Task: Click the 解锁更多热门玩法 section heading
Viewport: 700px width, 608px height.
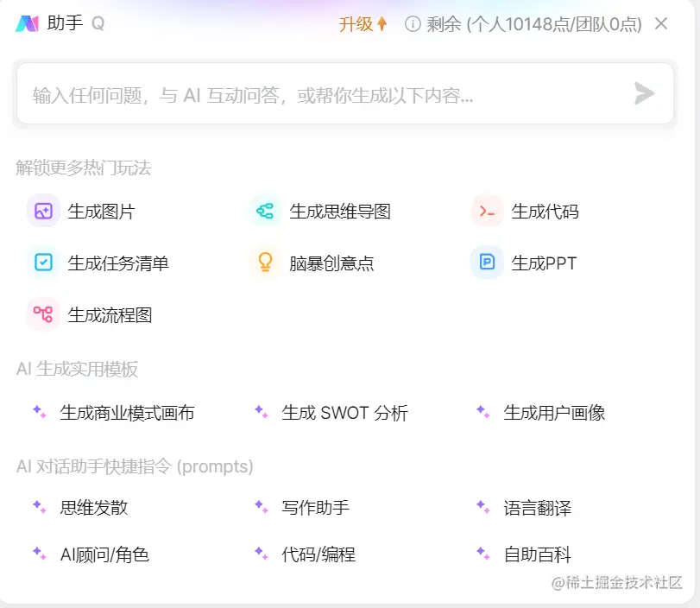Action: 84,168
